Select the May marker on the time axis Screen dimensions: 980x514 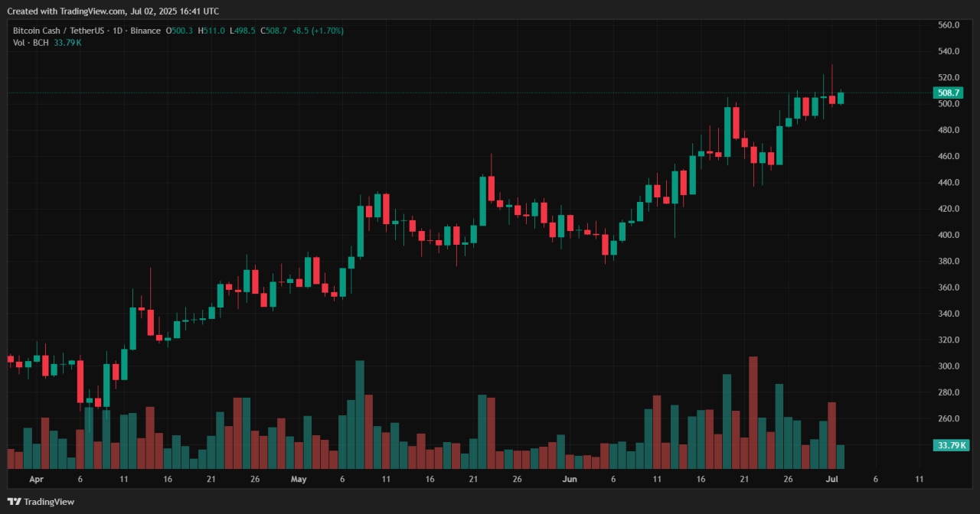point(299,480)
